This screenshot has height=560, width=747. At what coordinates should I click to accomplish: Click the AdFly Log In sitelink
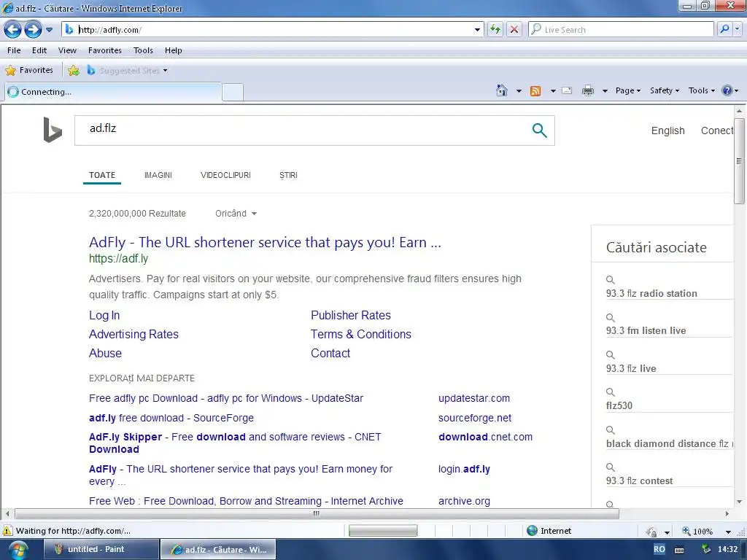(104, 315)
